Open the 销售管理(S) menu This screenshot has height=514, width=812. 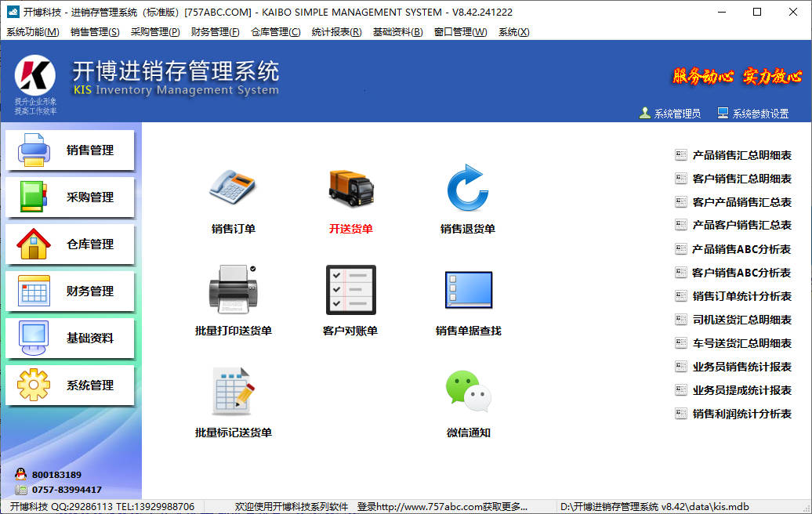tap(95, 32)
